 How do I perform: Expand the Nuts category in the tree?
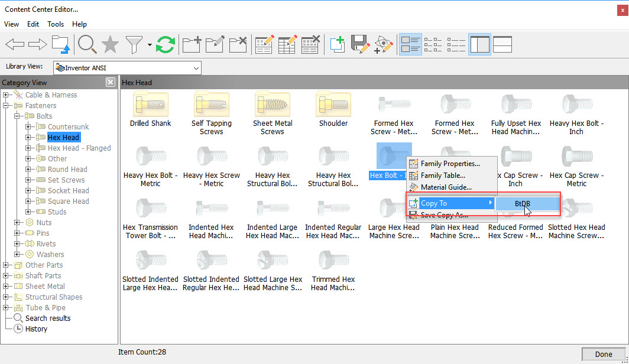[x=18, y=222]
